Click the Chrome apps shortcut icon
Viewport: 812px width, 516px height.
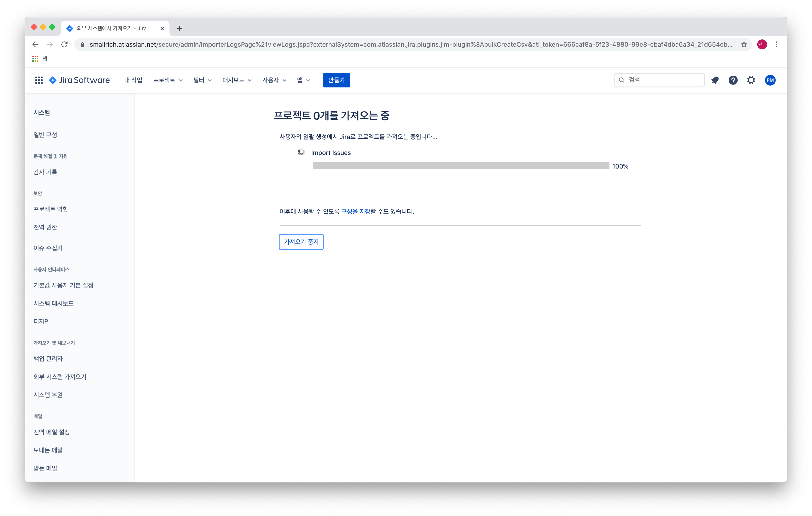coord(35,59)
